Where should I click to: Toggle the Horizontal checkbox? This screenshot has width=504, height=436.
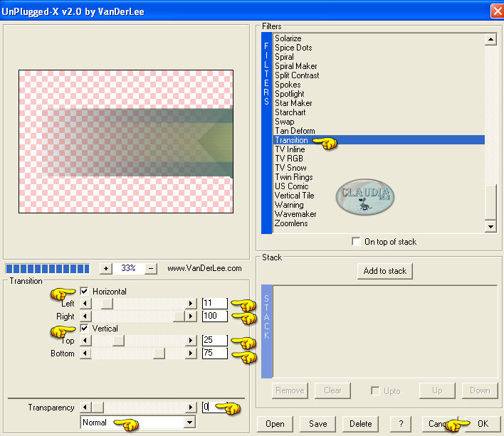tap(84, 291)
